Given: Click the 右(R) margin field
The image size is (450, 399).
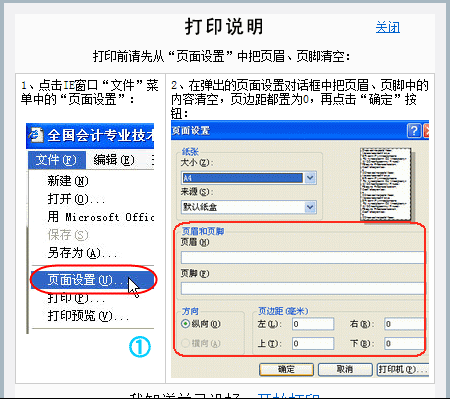Looking at the screenshot, I should click(x=404, y=324).
